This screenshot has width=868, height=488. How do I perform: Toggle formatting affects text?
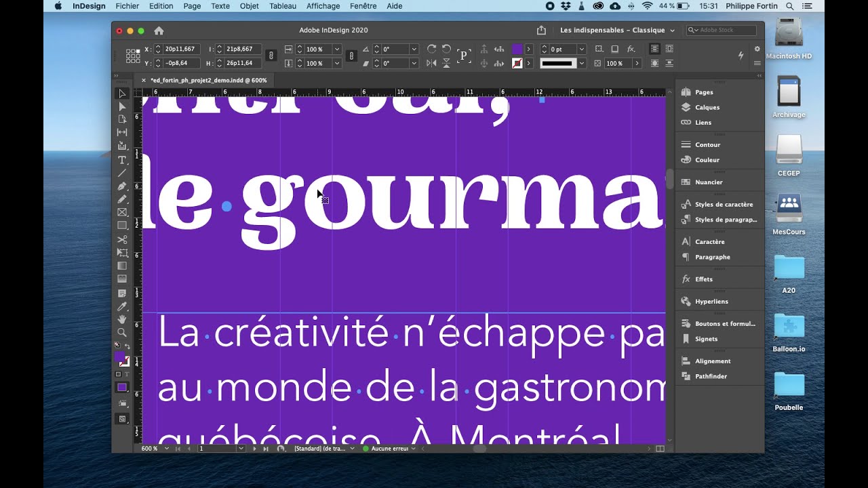(127, 374)
